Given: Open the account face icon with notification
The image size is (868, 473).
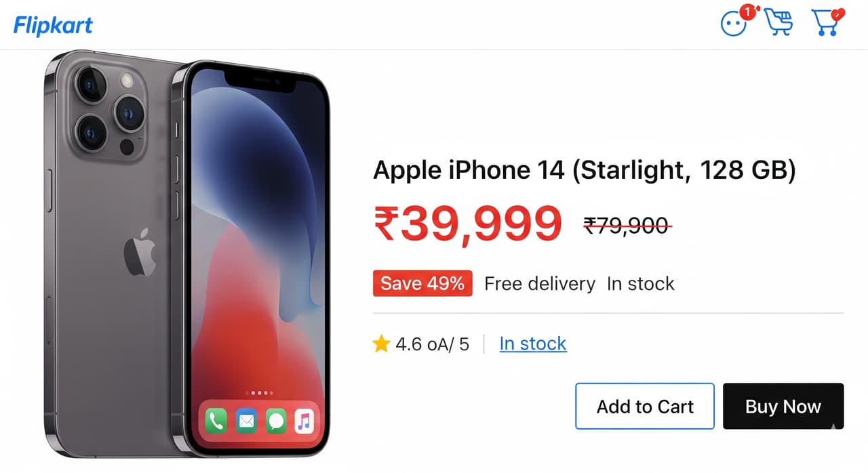Looking at the screenshot, I should (733, 25).
